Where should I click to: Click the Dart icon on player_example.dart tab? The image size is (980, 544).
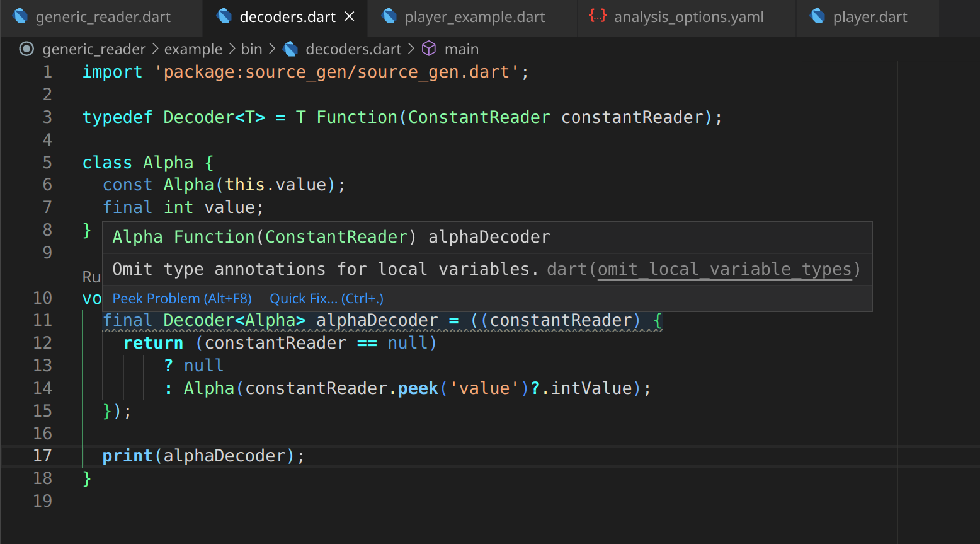(x=389, y=16)
